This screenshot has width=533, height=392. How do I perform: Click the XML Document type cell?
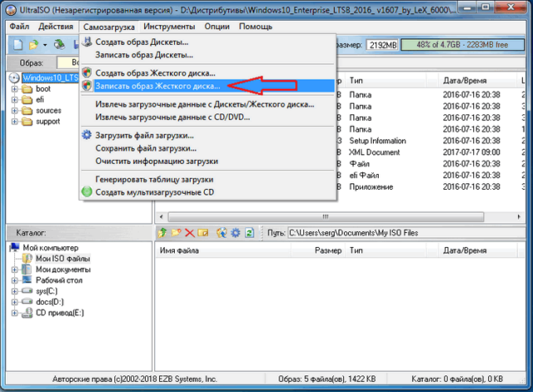click(374, 152)
